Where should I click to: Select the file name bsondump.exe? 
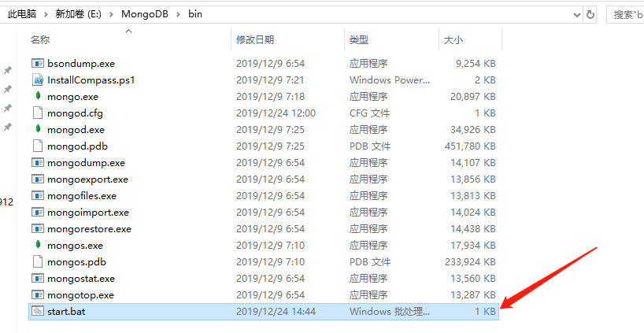(81, 64)
